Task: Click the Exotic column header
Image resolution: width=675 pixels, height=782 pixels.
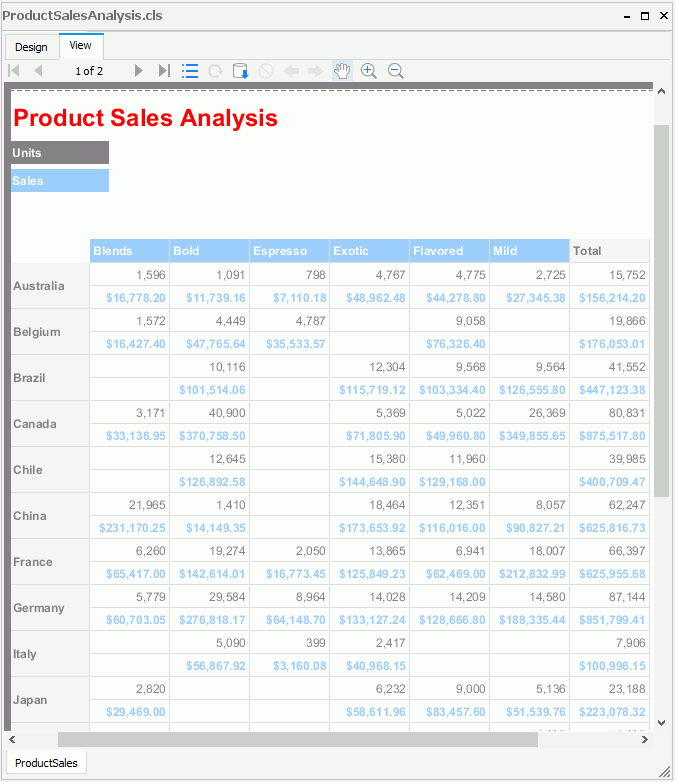Action: click(x=370, y=251)
